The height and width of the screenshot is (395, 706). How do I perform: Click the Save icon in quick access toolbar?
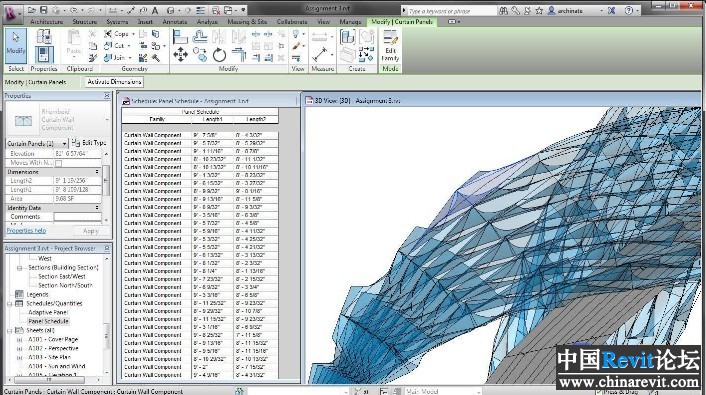pos(43,9)
